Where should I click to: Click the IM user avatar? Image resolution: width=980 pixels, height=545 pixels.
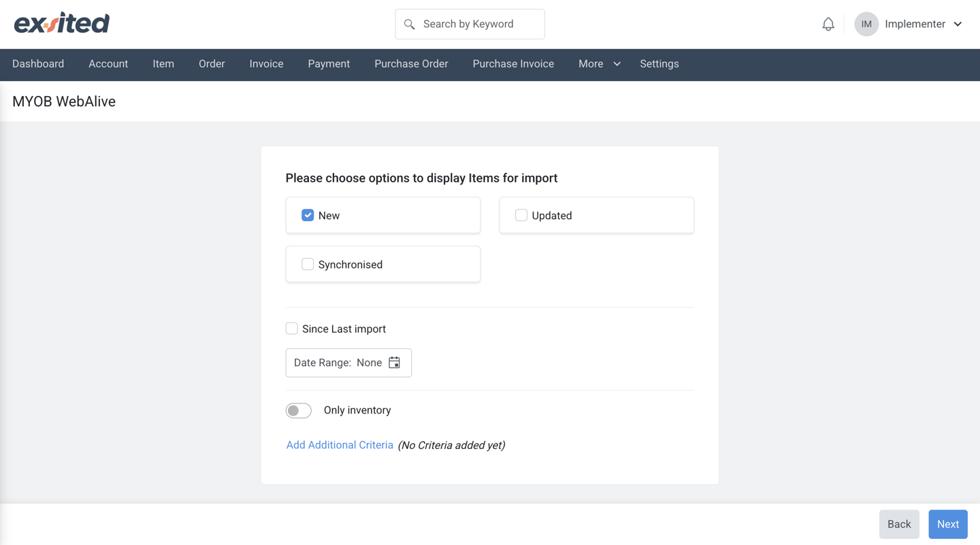click(x=866, y=24)
